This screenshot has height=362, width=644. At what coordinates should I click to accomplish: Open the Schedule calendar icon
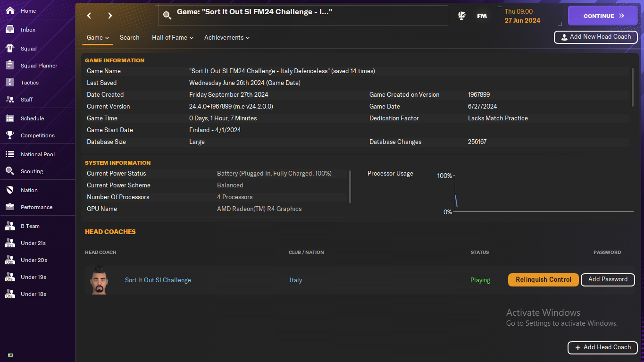coord(10,118)
